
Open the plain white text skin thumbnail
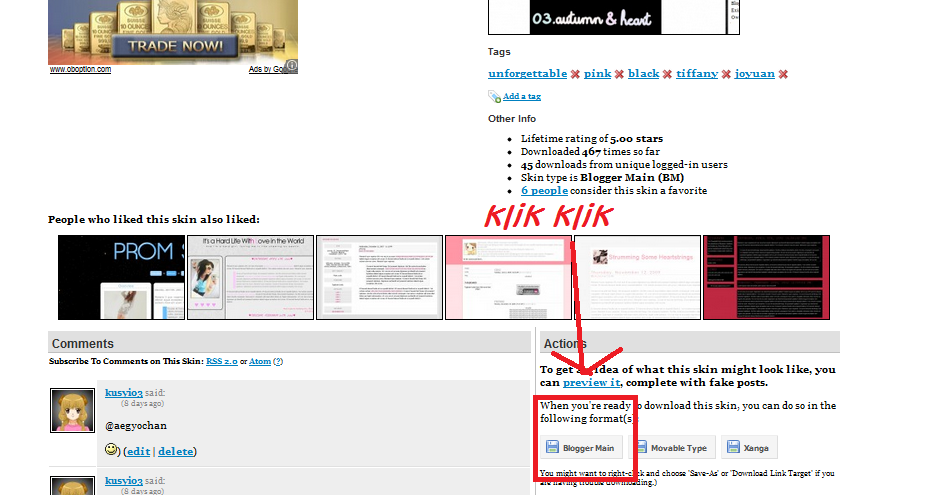[379, 277]
